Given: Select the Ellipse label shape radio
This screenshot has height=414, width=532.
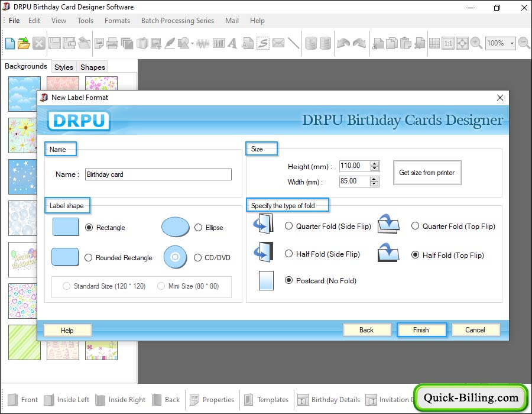Looking at the screenshot, I should (198, 227).
